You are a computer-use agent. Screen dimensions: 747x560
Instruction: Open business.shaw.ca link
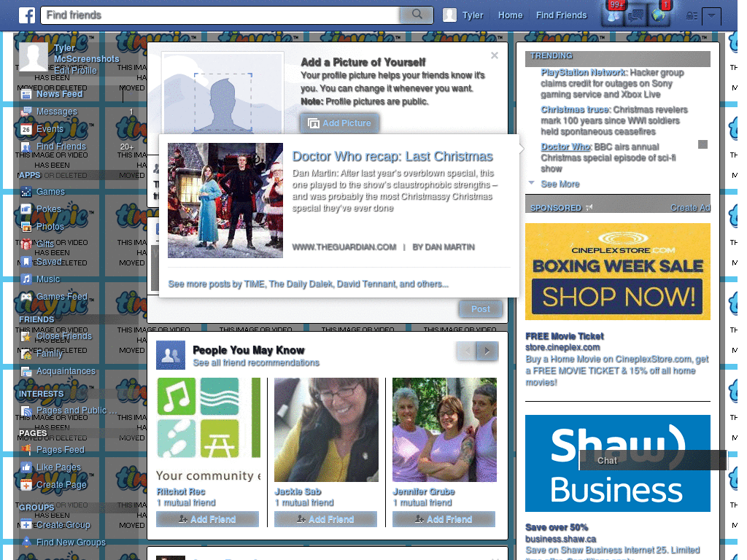point(561,539)
